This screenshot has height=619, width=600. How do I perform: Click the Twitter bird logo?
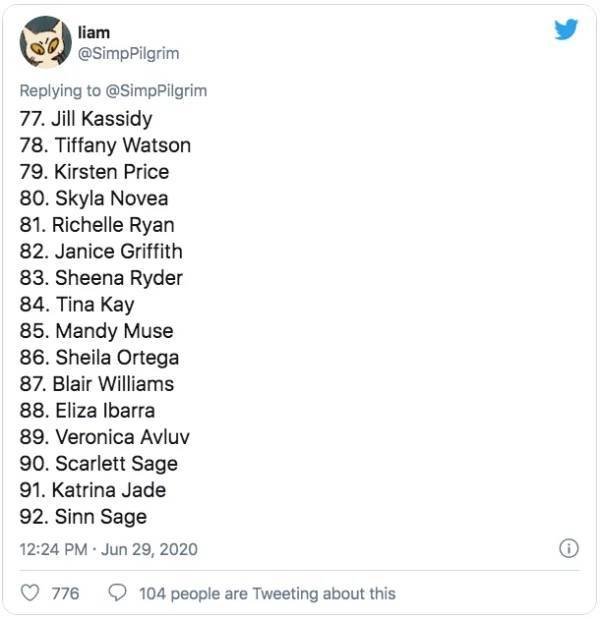pyautogui.click(x=566, y=31)
